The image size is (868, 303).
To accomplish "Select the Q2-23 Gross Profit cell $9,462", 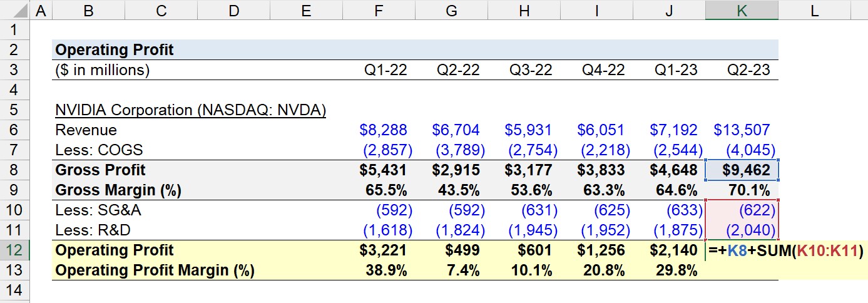I will (x=742, y=170).
